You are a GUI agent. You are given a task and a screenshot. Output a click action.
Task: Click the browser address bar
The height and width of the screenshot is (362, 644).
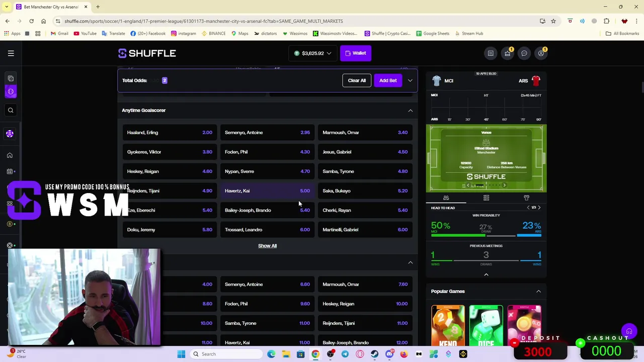point(297,21)
